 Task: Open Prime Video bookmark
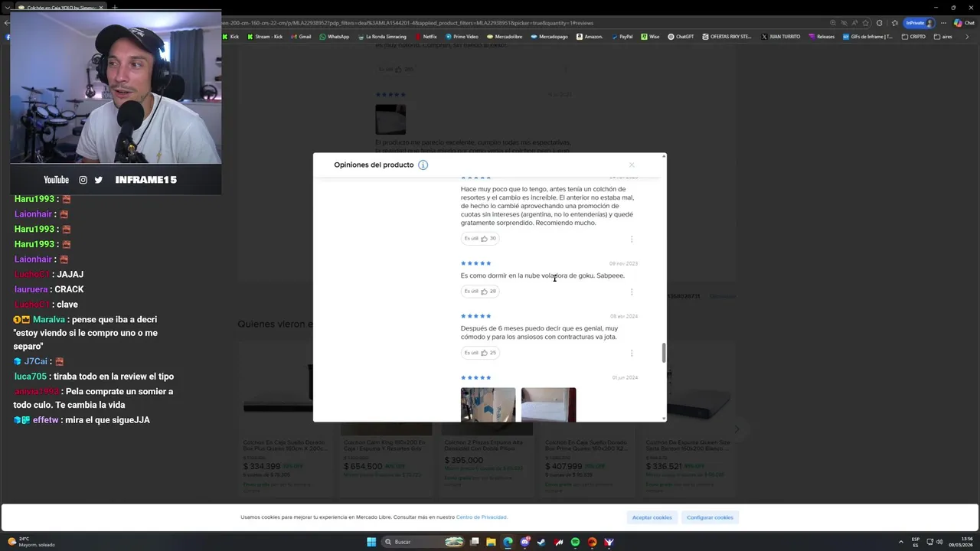coord(461,36)
